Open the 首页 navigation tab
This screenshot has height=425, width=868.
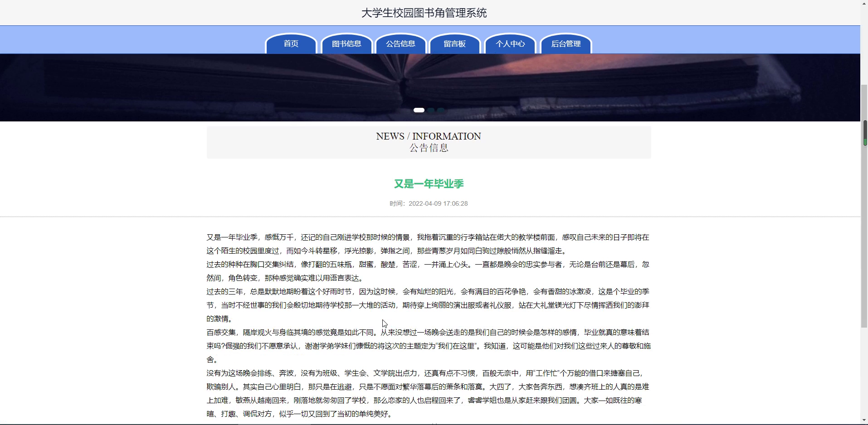[291, 43]
